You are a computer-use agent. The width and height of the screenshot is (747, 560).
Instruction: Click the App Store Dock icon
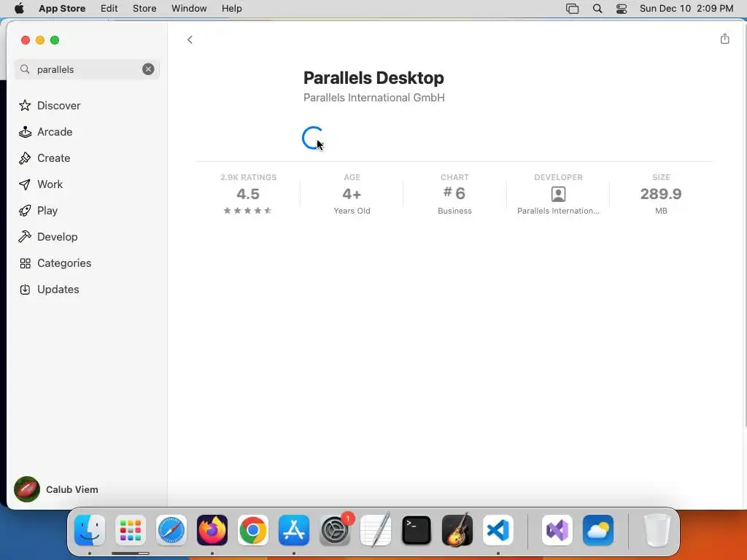coord(294,530)
